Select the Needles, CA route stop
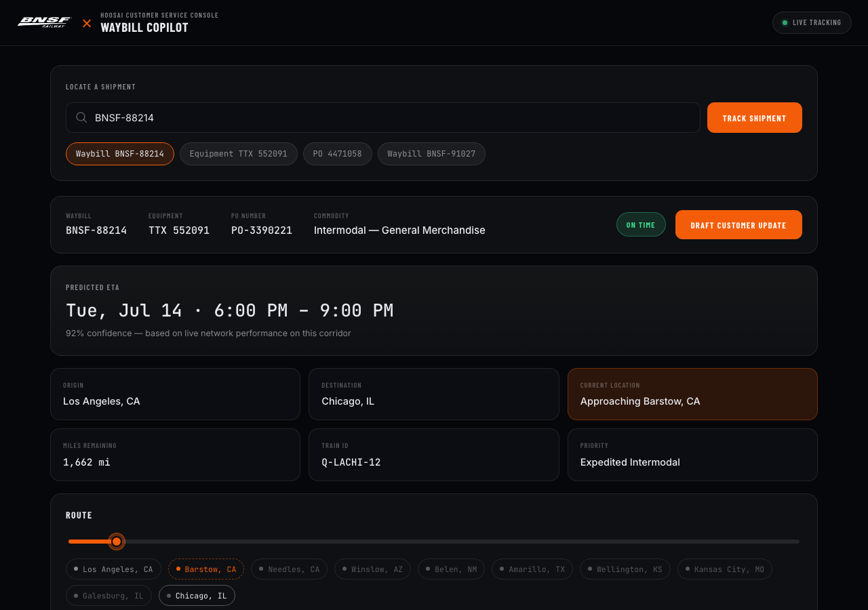868x610 pixels. 289,569
